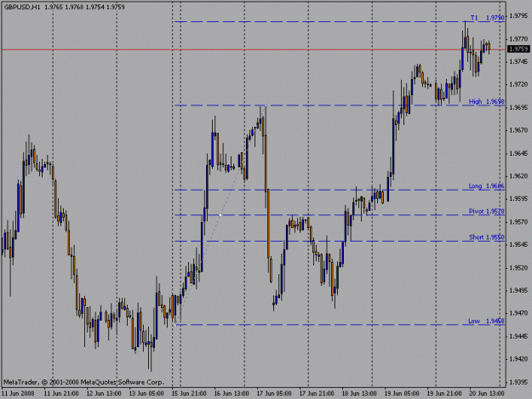Click the 1.9445 price scale value

pyautogui.click(x=518, y=336)
